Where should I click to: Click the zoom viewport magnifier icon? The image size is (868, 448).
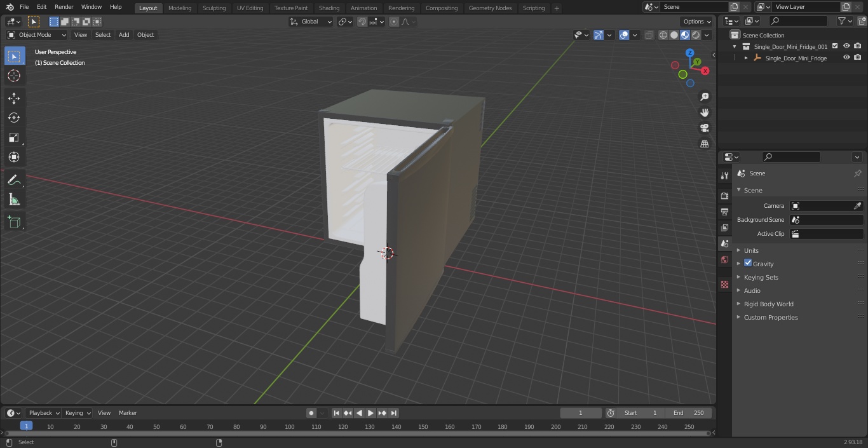point(704,97)
